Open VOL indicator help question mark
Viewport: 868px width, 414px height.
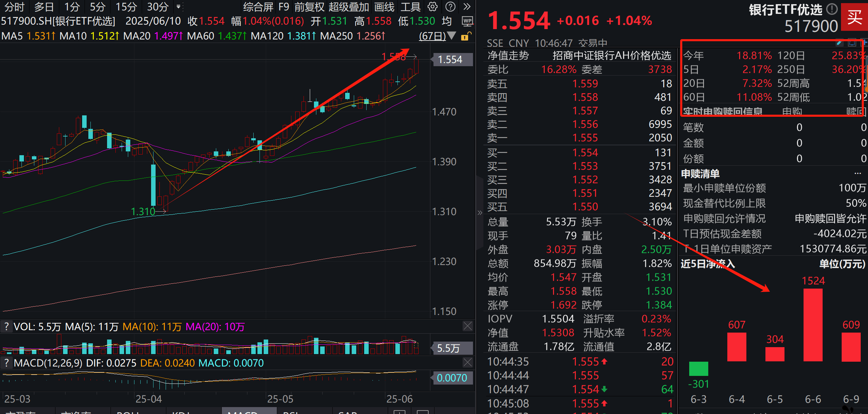[x=6, y=326]
